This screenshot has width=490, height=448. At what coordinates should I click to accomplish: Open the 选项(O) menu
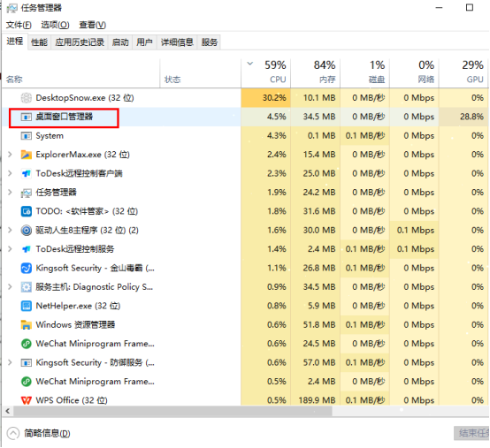[55, 25]
